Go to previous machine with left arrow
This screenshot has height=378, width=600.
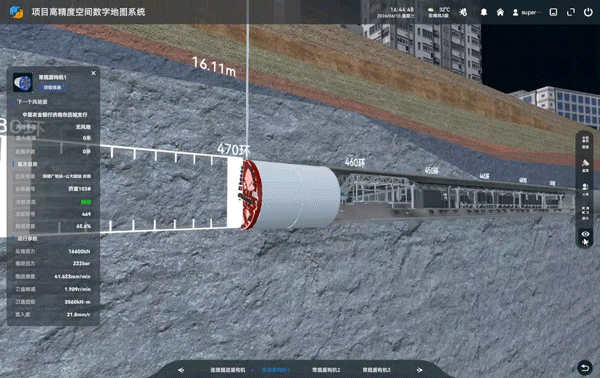(181, 370)
